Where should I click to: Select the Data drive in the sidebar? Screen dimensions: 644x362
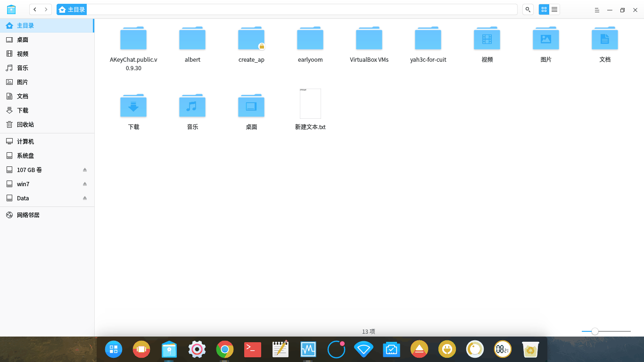click(x=47, y=198)
